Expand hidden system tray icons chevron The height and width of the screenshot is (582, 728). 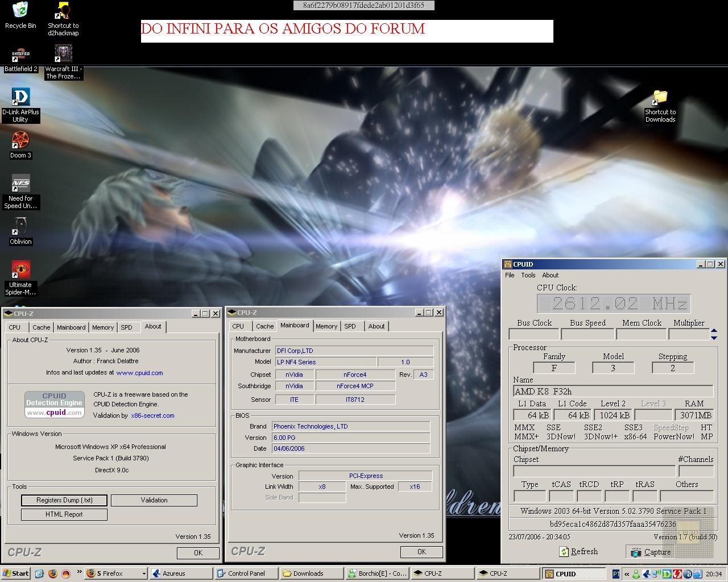click(627, 574)
